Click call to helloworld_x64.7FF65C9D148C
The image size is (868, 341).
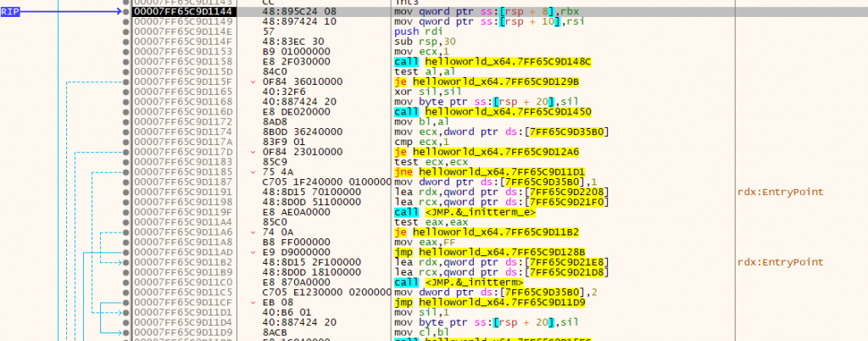493,61
